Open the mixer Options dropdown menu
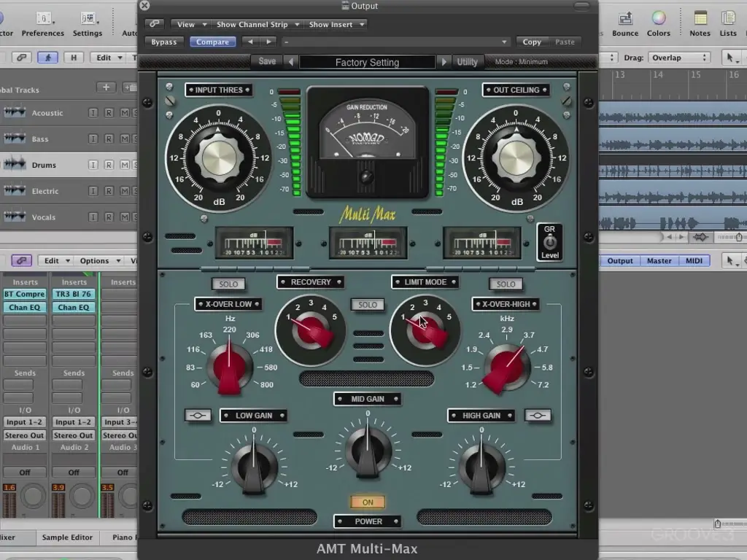 pos(99,260)
